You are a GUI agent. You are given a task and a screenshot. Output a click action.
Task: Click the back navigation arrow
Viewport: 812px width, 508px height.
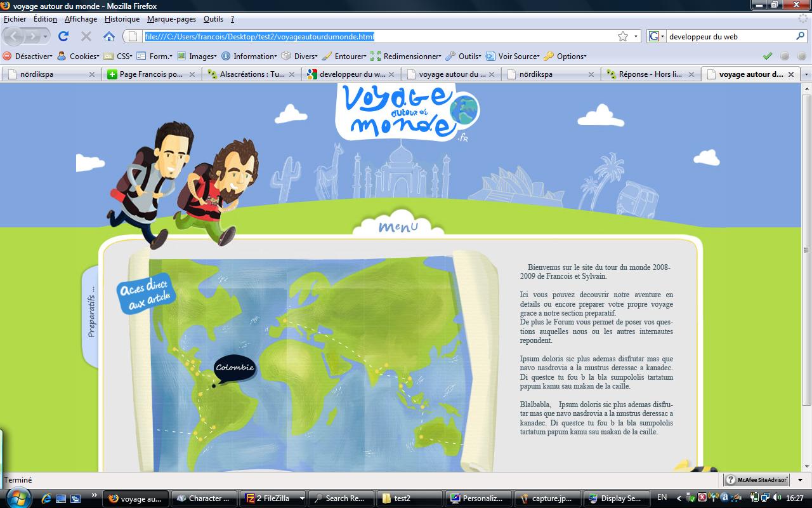(x=14, y=36)
